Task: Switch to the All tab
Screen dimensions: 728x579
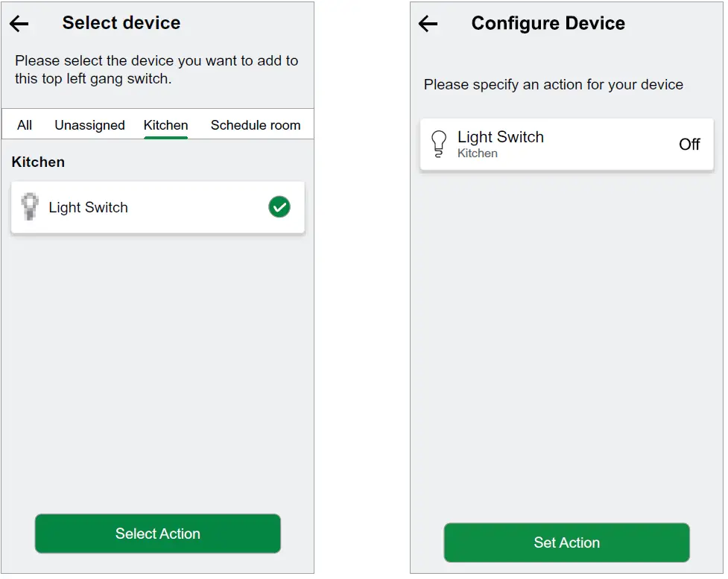Action: coord(24,124)
